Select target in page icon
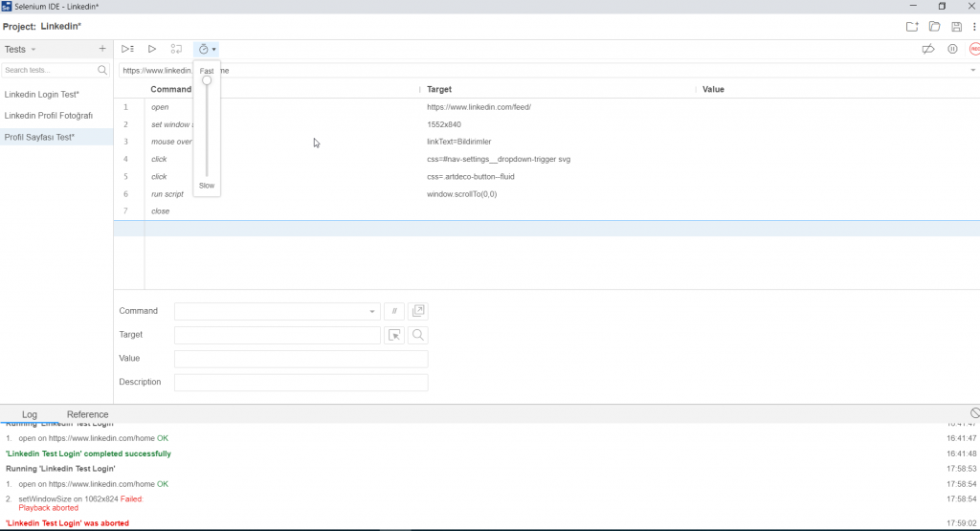980x531 pixels. pos(394,336)
